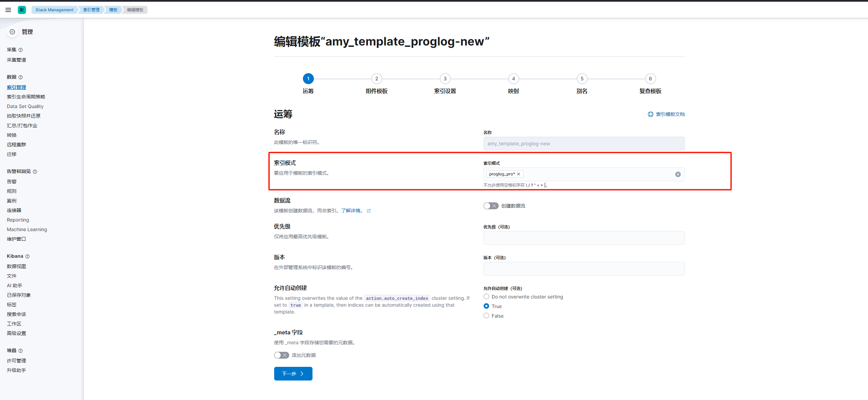
Task: Open 升级助手 in sidebar
Action: (16, 370)
